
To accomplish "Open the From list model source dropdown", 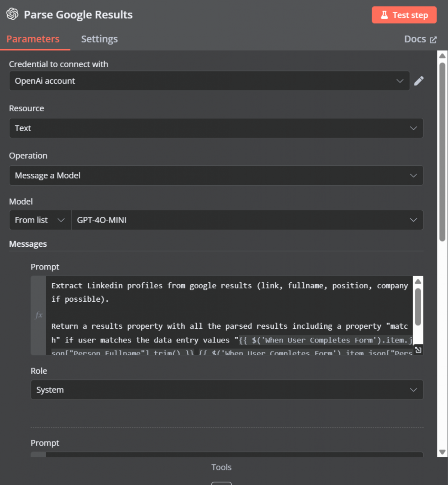I will [40, 220].
